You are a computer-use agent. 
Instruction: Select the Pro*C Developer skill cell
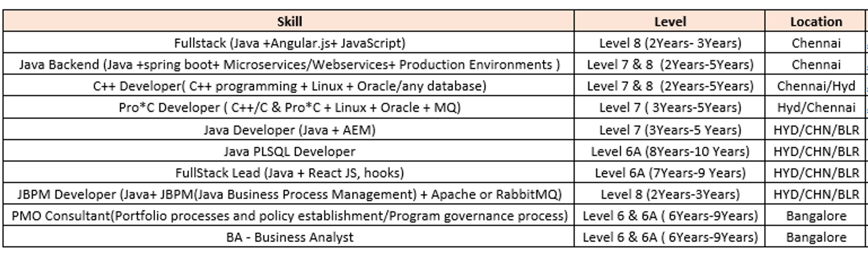289,108
